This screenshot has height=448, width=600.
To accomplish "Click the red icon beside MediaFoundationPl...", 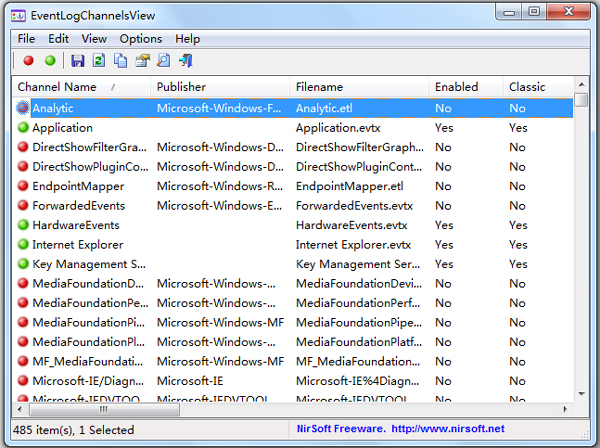I will (23, 342).
